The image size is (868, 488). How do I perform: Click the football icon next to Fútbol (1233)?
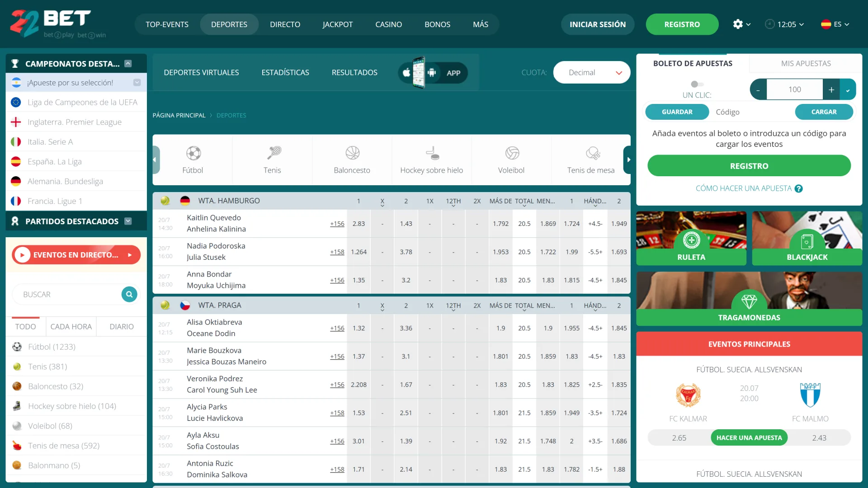(17, 347)
